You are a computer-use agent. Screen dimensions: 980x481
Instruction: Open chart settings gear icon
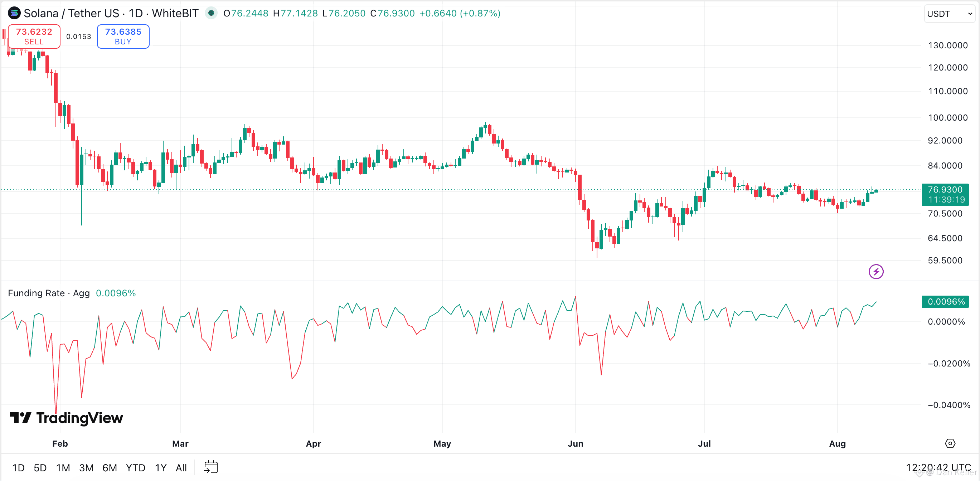click(x=950, y=443)
